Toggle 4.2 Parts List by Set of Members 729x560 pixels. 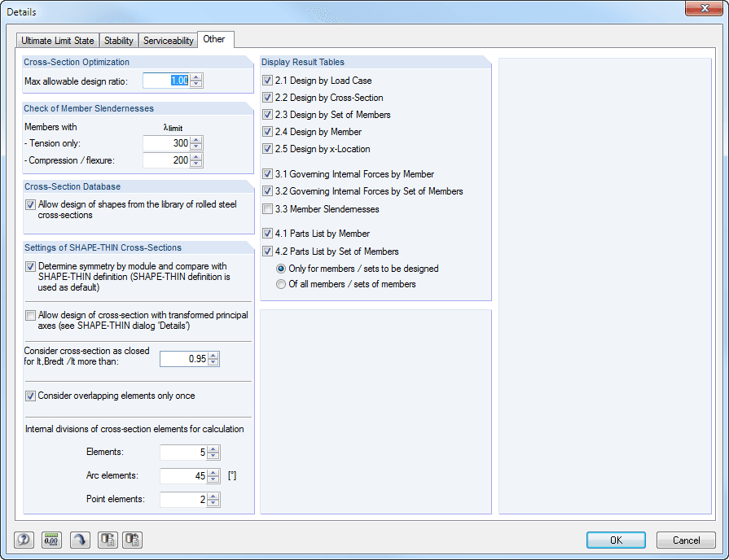[267, 252]
